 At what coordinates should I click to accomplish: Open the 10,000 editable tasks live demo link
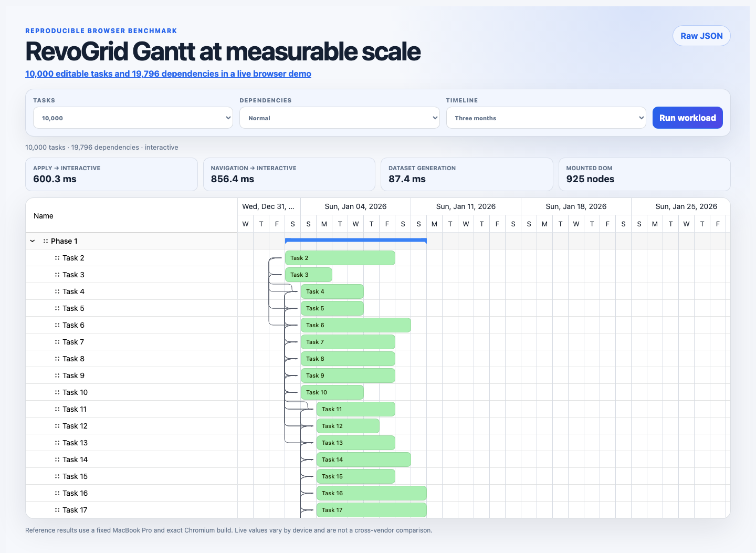pyautogui.click(x=168, y=74)
